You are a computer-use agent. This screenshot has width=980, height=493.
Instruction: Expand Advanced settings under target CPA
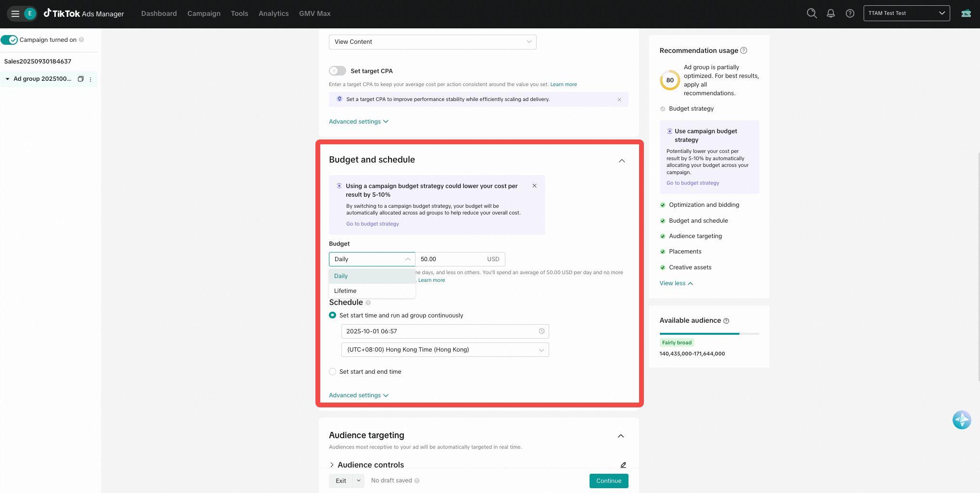(x=359, y=122)
